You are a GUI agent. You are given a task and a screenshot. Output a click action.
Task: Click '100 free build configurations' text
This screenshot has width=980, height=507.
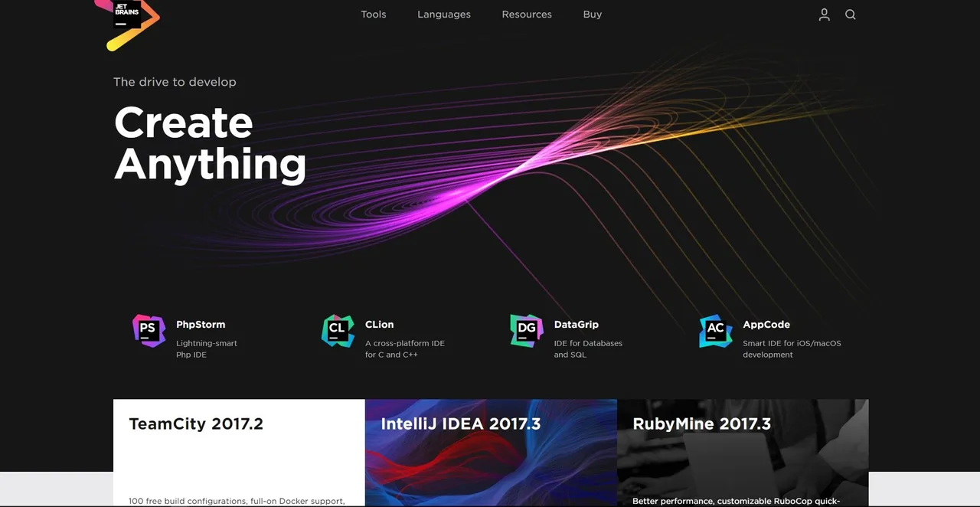click(188, 501)
